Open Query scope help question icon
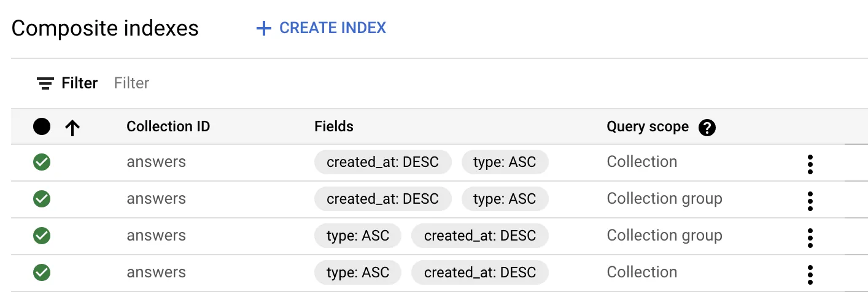Image resolution: width=868 pixels, height=297 pixels. pyautogui.click(x=707, y=128)
